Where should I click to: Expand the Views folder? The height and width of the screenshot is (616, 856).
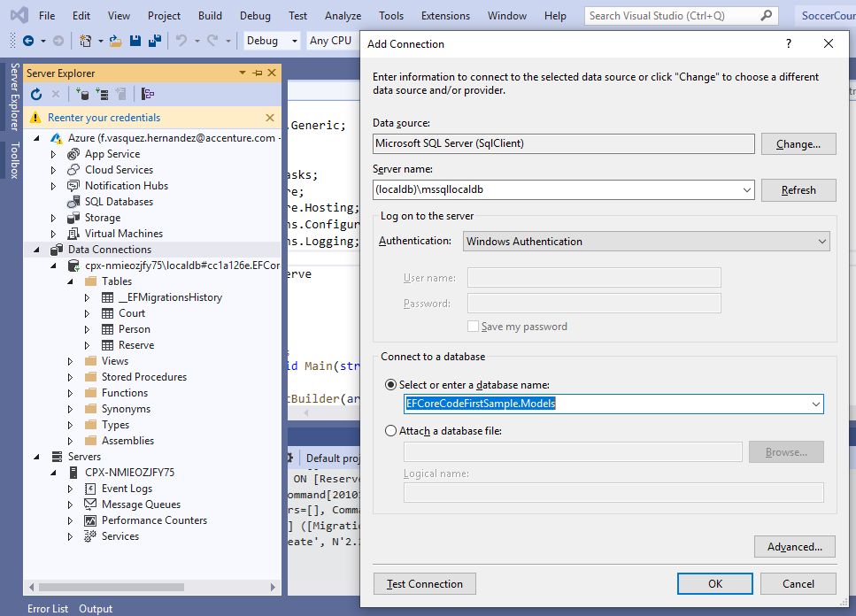click(x=70, y=361)
